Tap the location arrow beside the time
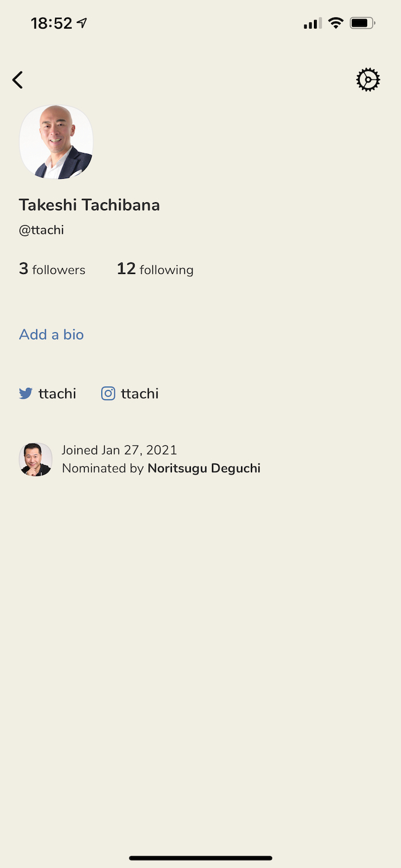401x868 pixels. (82, 23)
